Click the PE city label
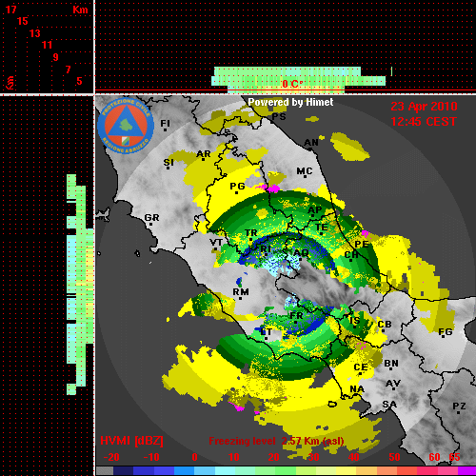Screen dimensions: 476x476 click(362, 244)
